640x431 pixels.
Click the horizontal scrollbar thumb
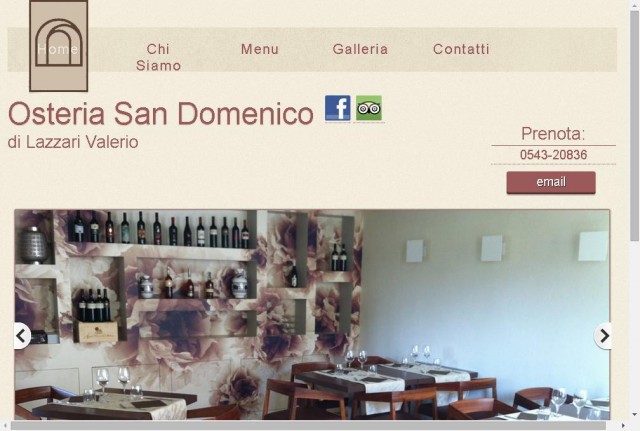click(x=308, y=426)
